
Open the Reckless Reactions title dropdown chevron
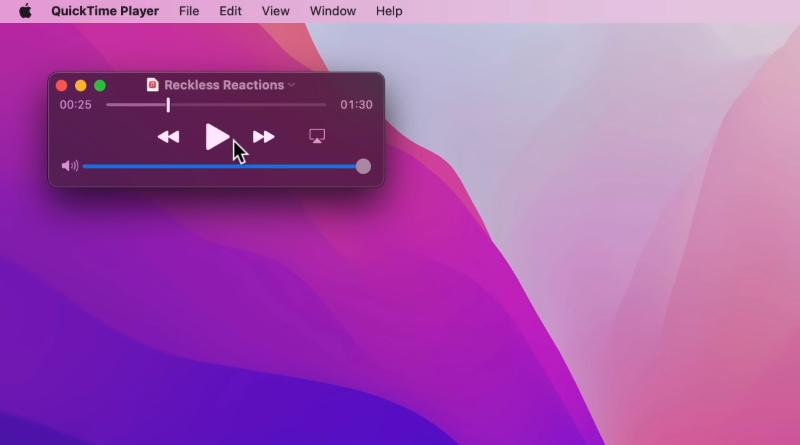pyautogui.click(x=291, y=85)
